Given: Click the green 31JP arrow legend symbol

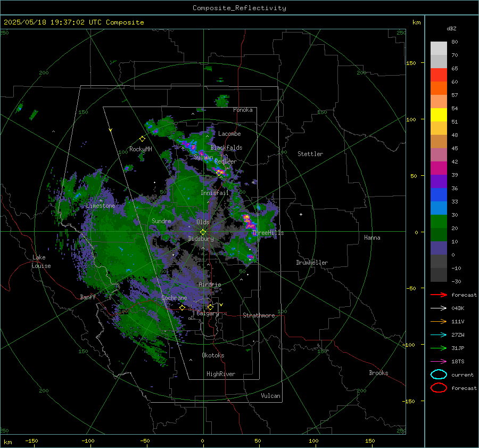Looking at the screenshot, I should [x=439, y=348].
